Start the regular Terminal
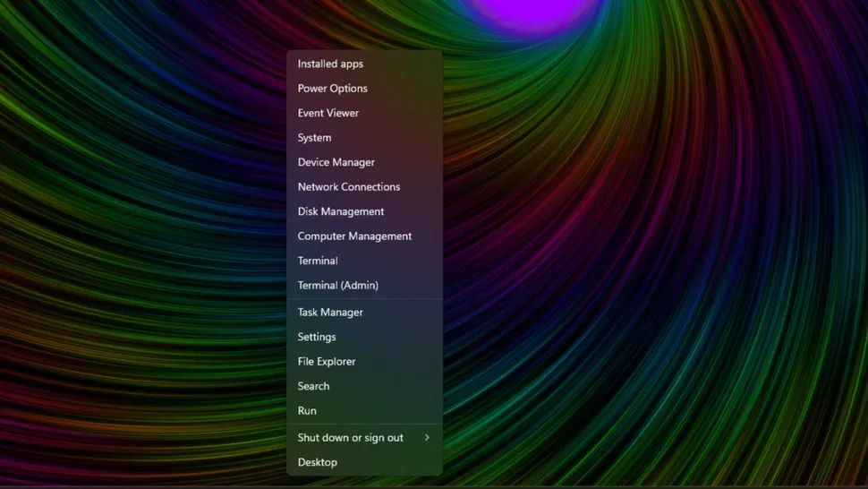 click(x=318, y=262)
